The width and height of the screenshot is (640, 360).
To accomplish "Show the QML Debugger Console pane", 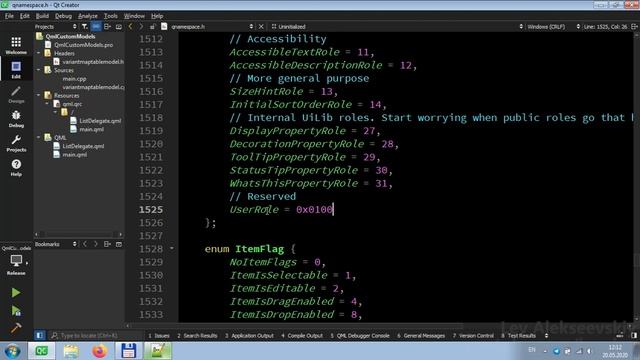I will click(360, 336).
